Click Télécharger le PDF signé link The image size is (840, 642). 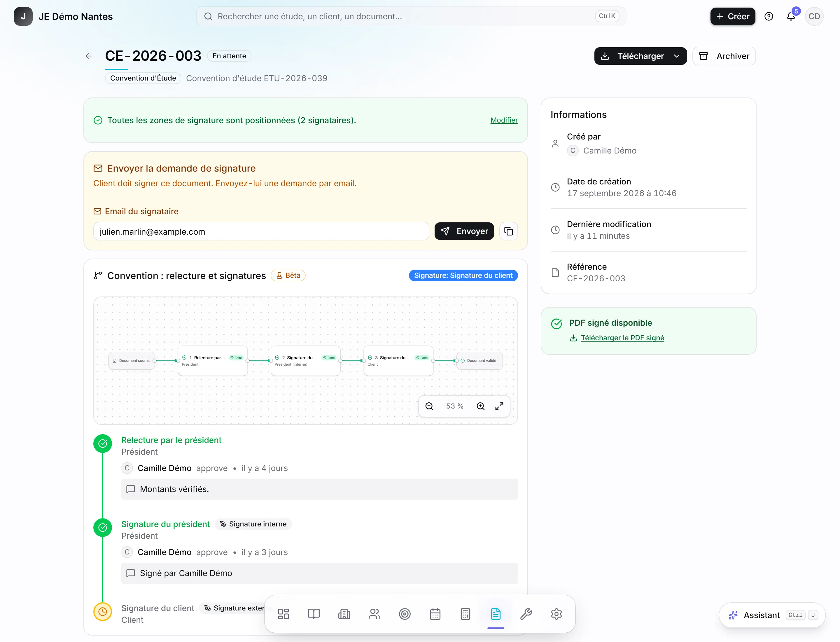[x=623, y=338]
